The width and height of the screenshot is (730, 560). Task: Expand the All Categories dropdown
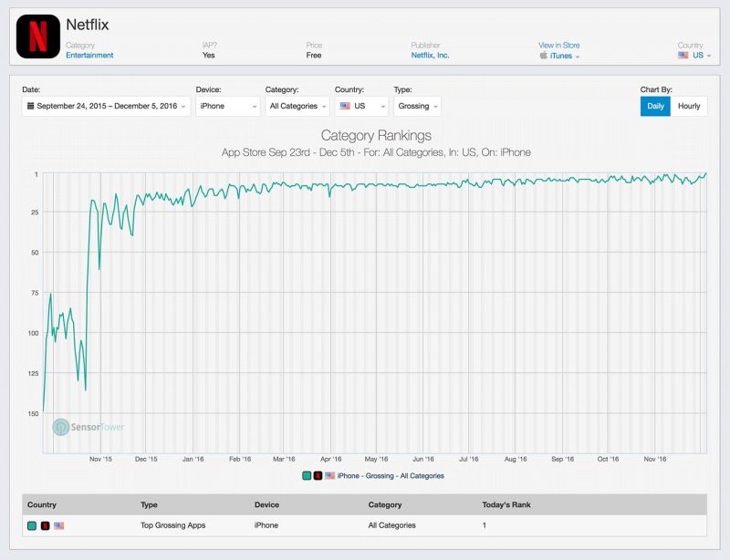(297, 106)
